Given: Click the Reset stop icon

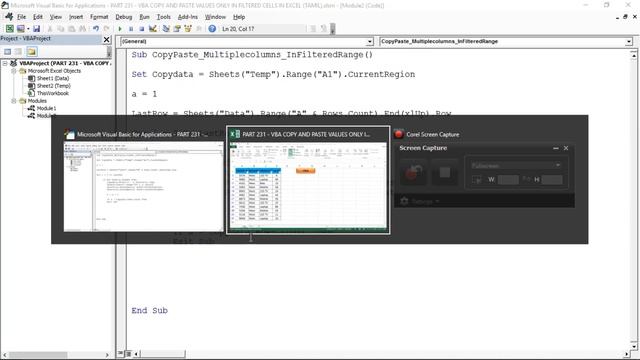Looking at the screenshot, I should coord(142,29).
